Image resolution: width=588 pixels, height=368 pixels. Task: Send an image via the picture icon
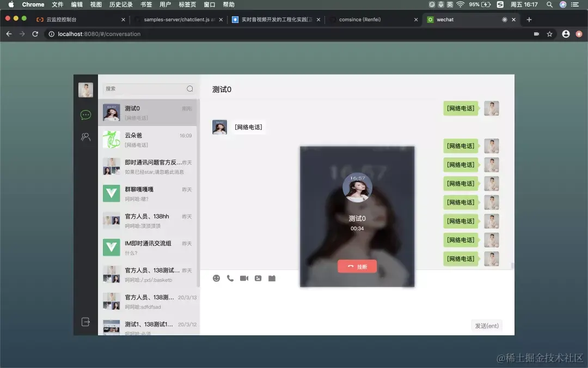(x=258, y=278)
